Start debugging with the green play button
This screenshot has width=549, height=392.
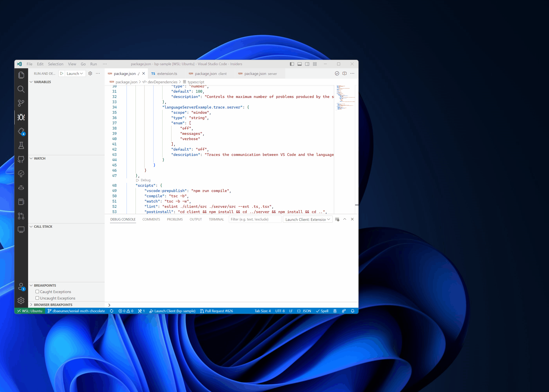click(61, 73)
